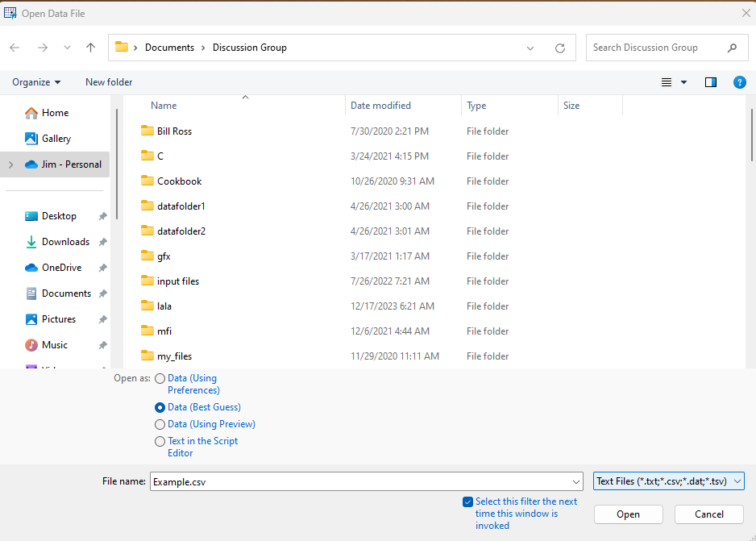Select Data (Best Guess) radio option

160,407
